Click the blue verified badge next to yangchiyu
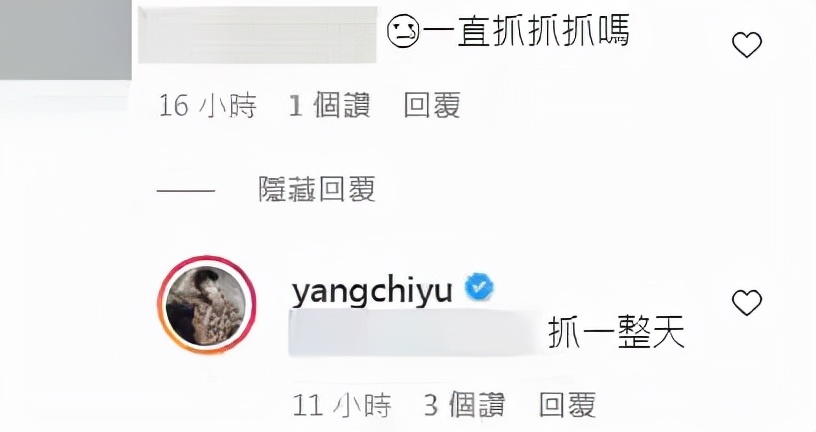Viewport: 816px width, 432px height. coord(479,287)
